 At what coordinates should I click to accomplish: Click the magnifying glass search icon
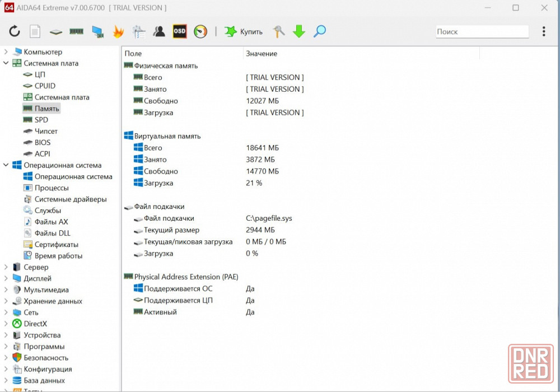coord(320,31)
